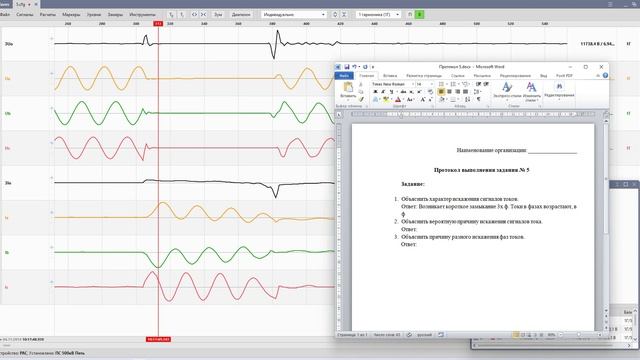Click the vertical compress icon beside scale dropdown
Screen dimensions: 640x360
click(344, 15)
